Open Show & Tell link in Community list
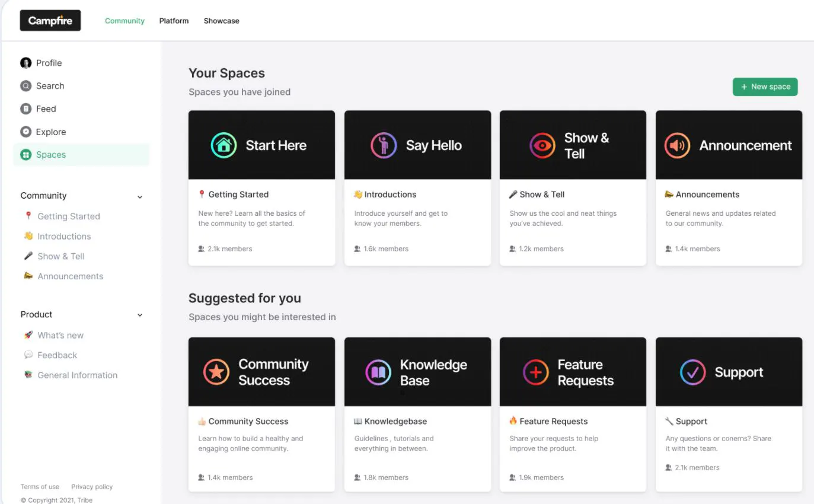 (61, 256)
